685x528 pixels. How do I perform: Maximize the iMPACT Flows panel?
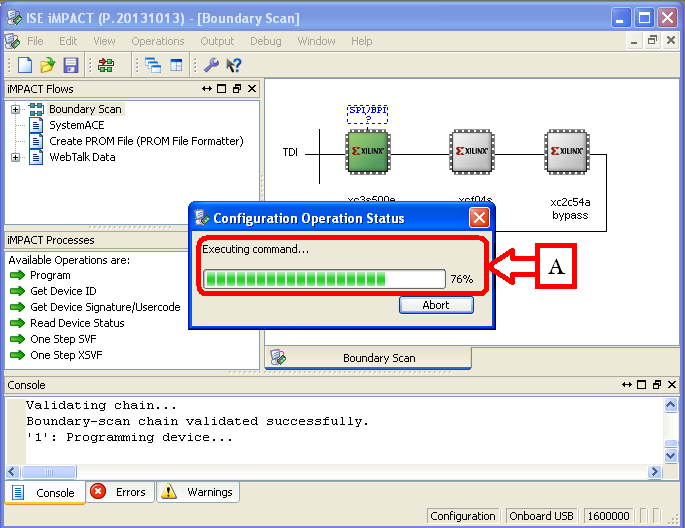click(x=221, y=89)
